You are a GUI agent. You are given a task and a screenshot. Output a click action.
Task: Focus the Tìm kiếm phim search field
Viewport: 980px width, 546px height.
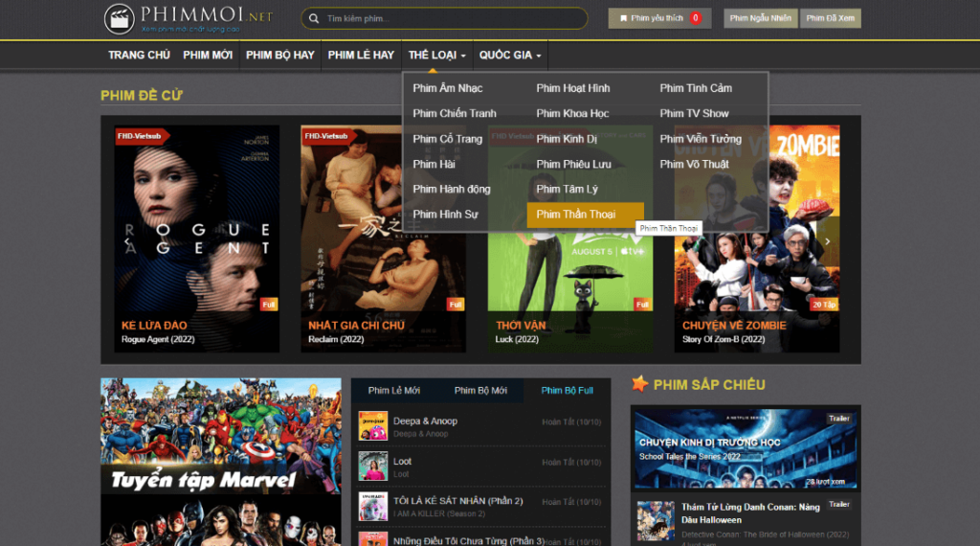444,18
